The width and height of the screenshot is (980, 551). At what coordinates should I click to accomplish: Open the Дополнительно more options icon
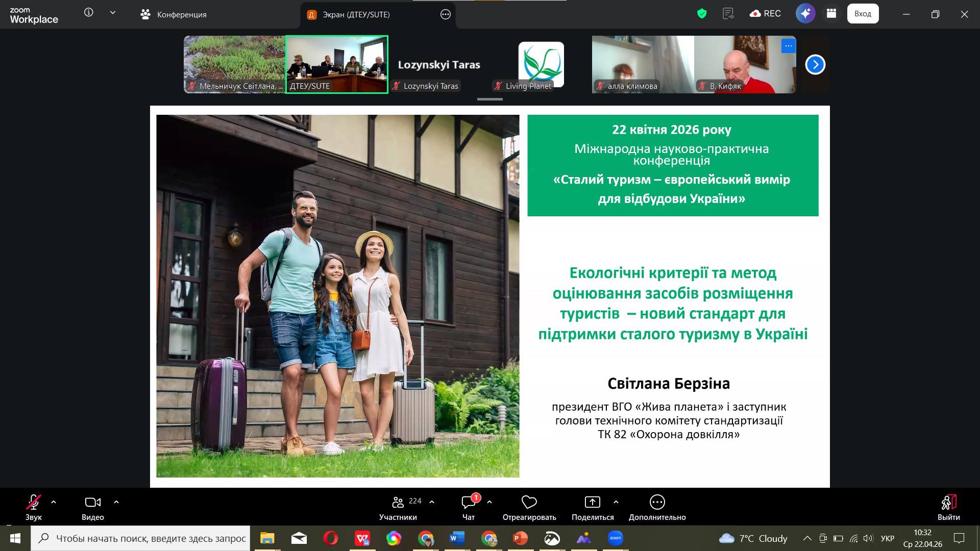[657, 503]
